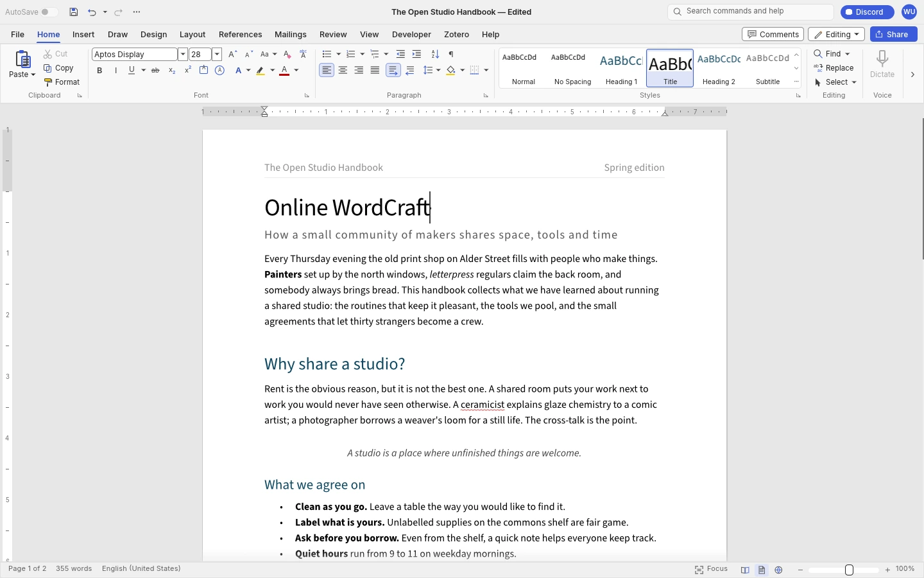Apply the red font color swatch
This screenshot has width=924, height=578.
coord(284,70)
